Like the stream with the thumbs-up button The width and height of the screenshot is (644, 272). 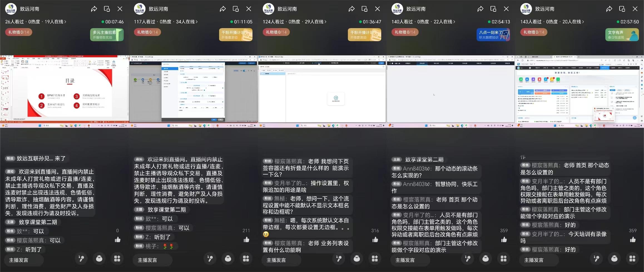[118, 240]
